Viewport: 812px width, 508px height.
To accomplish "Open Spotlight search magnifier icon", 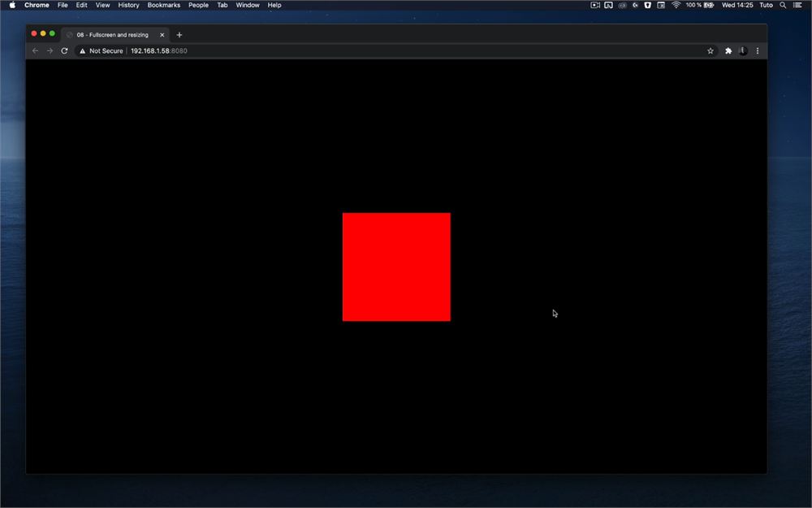I will (x=783, y=5).
